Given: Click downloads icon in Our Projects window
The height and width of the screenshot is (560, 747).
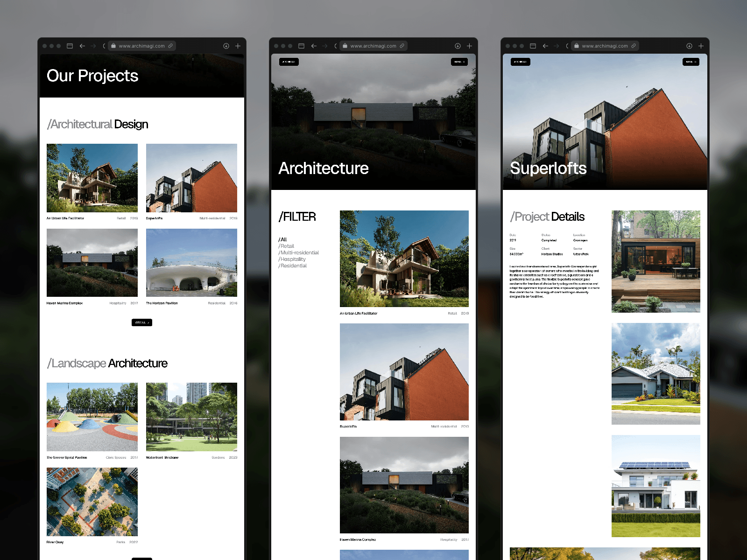Looking at the screenshot, I should click(x=226, y=46).
